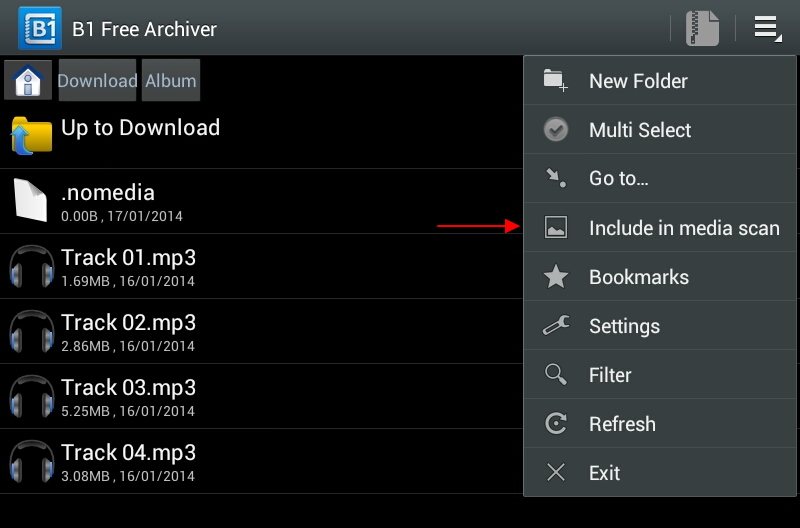Click '1.69MB , 16/01/2014' details text
Image resolution: width=800 pixels, height=528 pixels.
coord(128,281)
